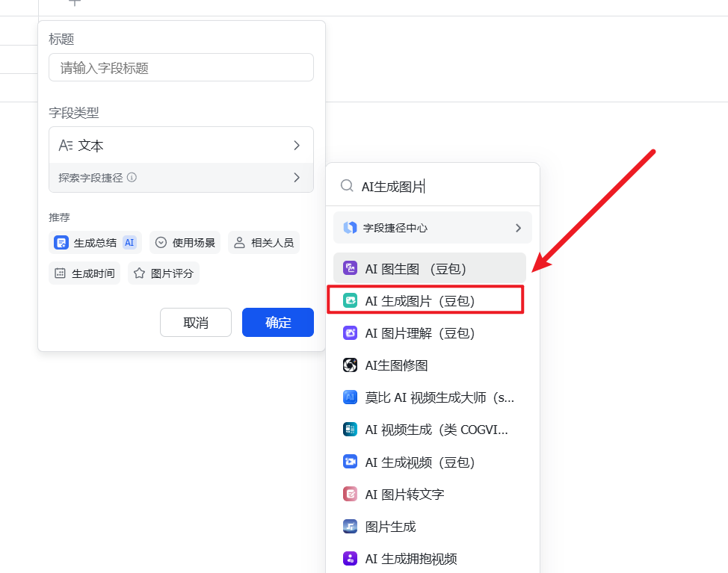The height and width of the screenshot is (573, 728).
Task: Choose AI生图修图 from the list
Action: click(430, 365)
